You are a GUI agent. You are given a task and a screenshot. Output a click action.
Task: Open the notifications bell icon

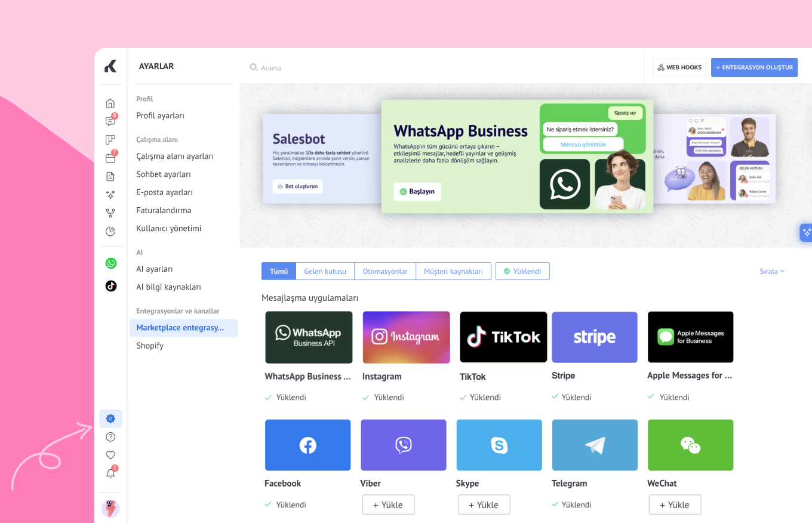[110, 473]
